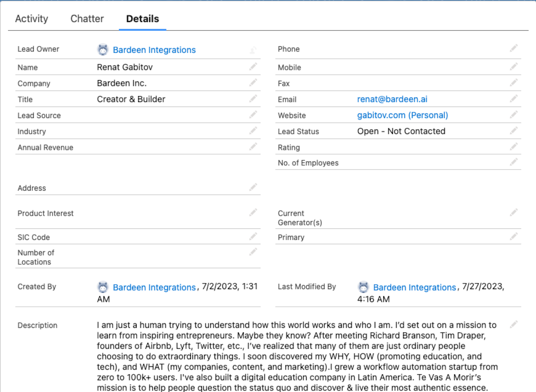This screenshot has width=536, height=392.
Task: Edit the Website field pencil icon
Action: 514,115
